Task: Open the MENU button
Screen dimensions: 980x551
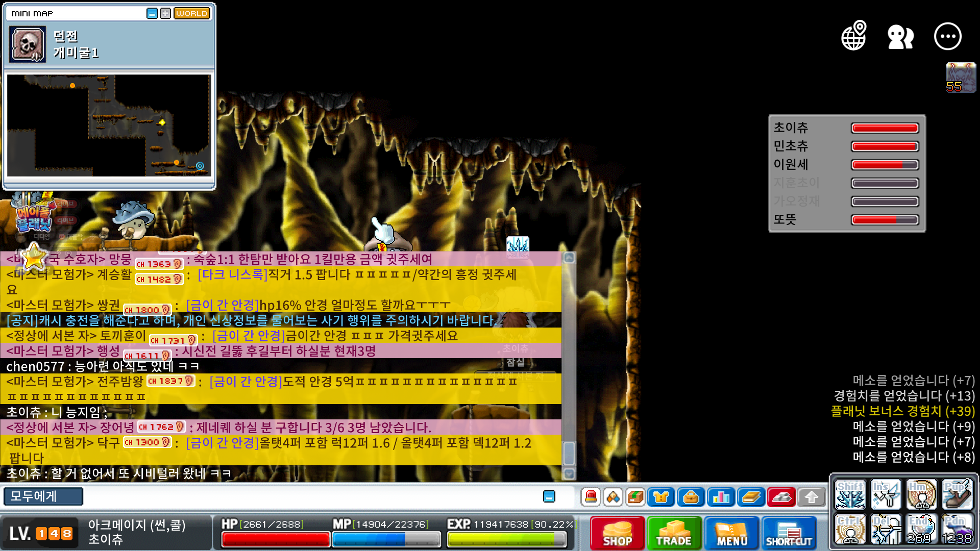Action: [732, 533]
